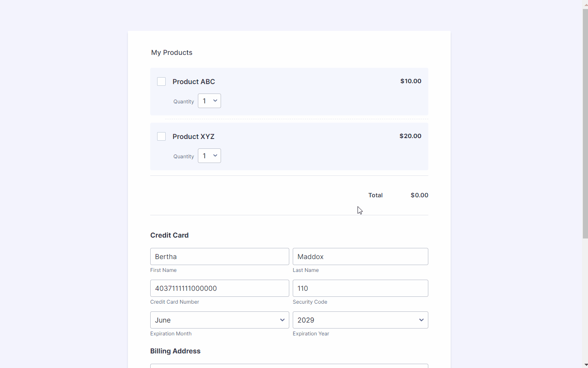Expand the Expiration Month dropdown
This screenshot has width=588, height=368.
click(x=219, y=320)
